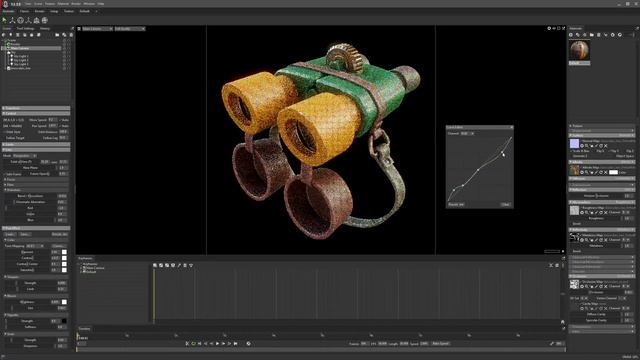Open Albedo Map texture settings gear

pos(582,172)
